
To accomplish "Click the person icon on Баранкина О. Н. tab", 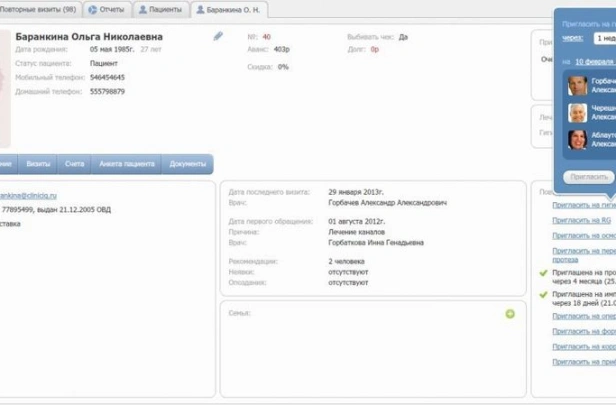I will point(199,10).
